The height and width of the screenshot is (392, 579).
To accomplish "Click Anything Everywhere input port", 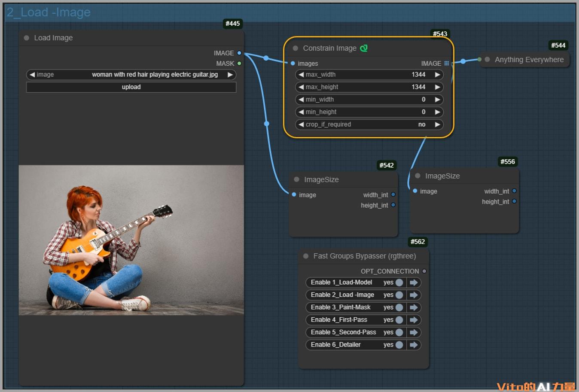I will 479,60.
